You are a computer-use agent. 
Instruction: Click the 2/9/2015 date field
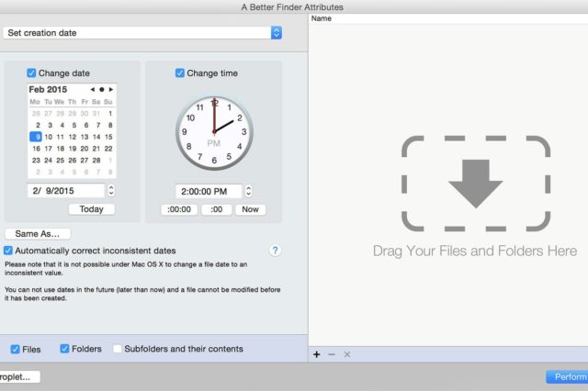[66, 191]
